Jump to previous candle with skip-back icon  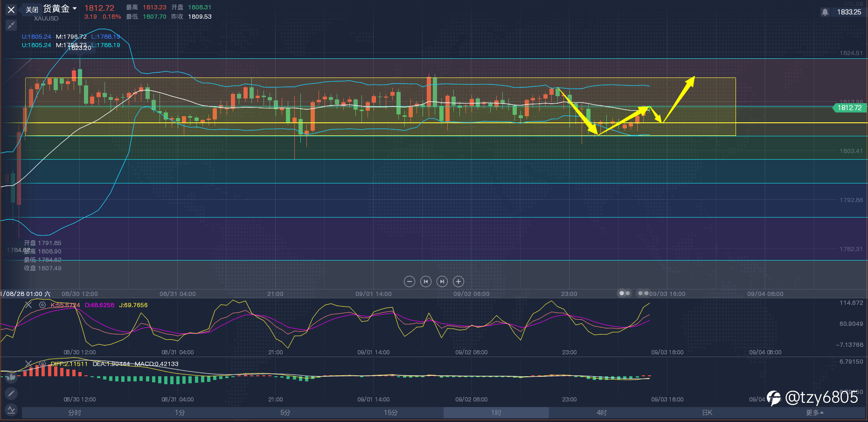[425, 281]
